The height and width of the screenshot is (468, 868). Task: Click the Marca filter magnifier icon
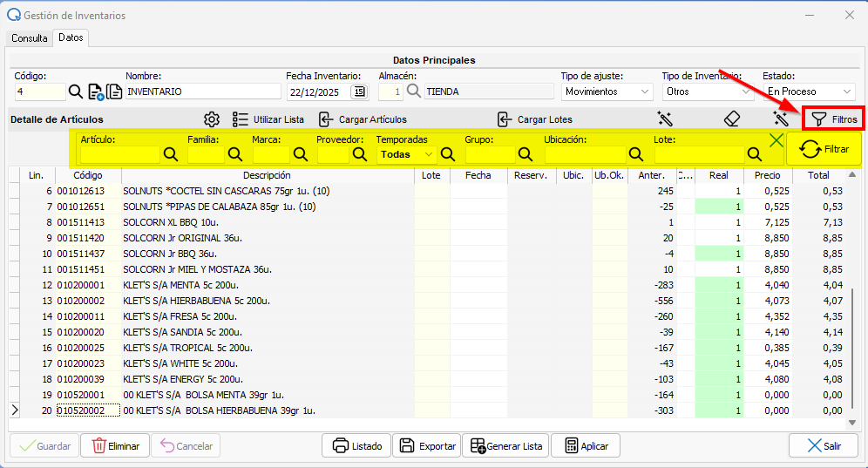pyautogui.click(x=301, y=154)
